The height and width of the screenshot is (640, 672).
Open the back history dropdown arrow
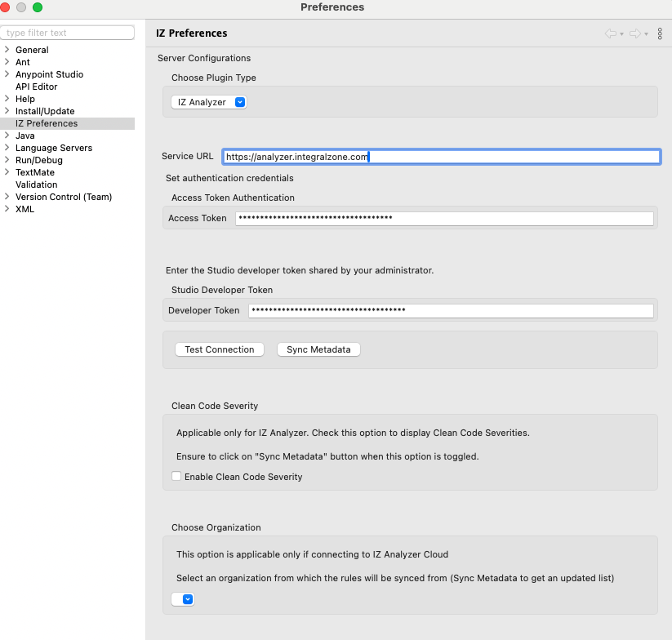click(621, 34)
